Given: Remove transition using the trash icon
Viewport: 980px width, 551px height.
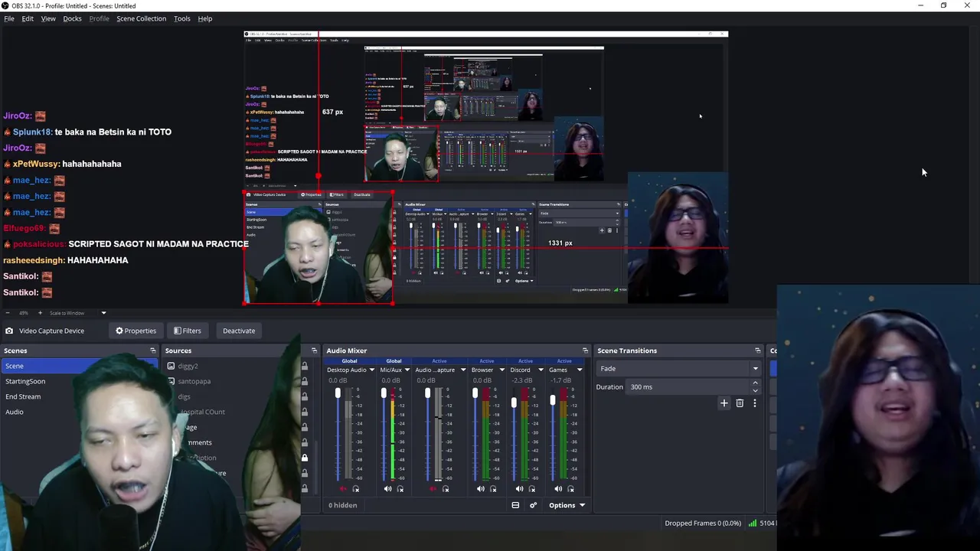Looking at the screenshot, I should [740, 403].
